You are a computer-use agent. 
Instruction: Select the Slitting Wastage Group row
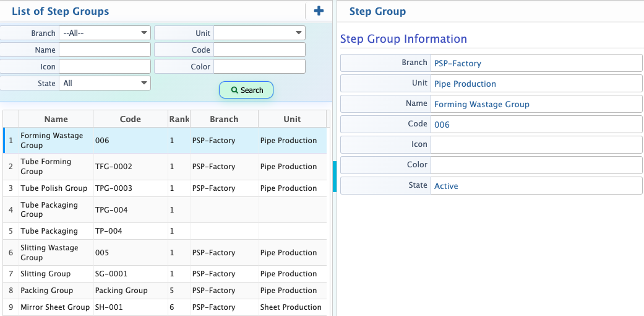165,253
